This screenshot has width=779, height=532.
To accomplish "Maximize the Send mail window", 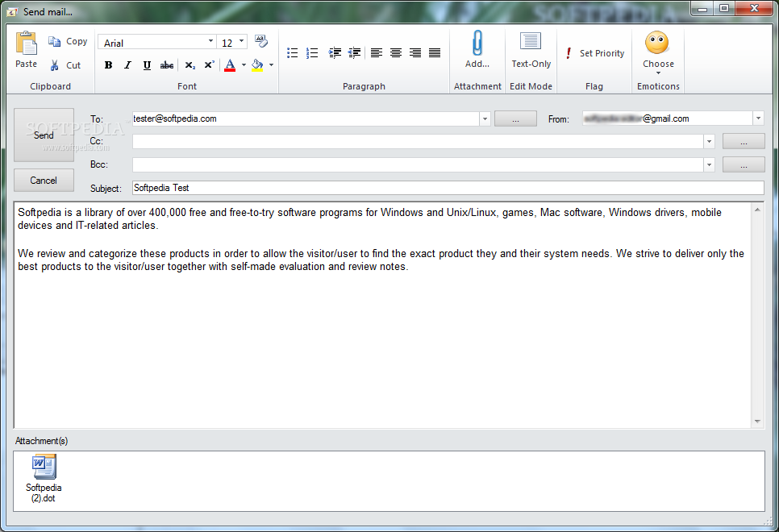I will pyautogui.click(x=724, y=8).
